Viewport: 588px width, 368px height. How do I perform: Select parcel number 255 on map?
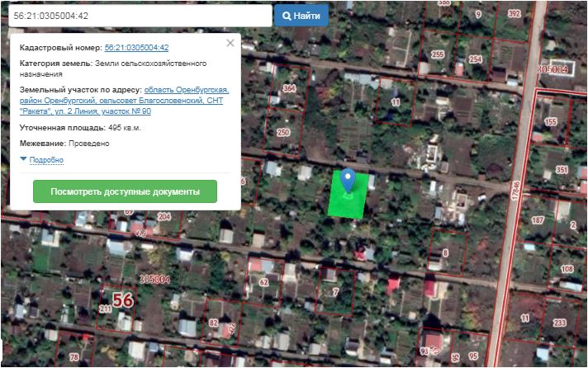438,55
